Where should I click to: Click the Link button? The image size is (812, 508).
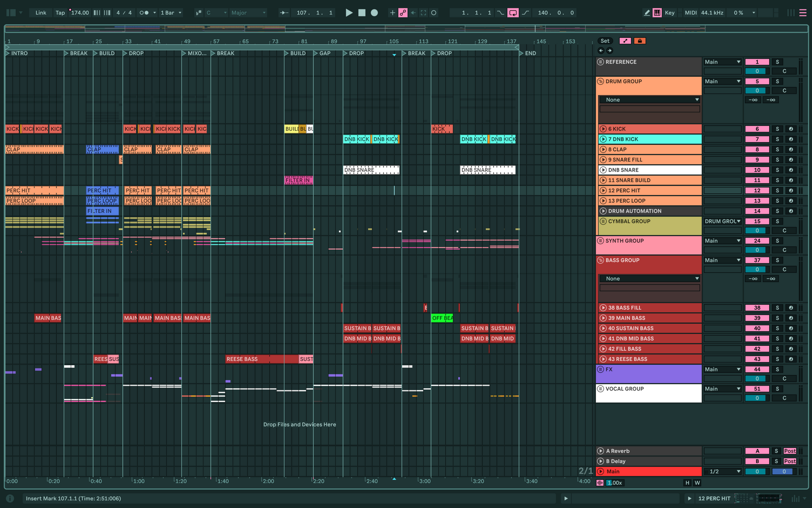41,13
